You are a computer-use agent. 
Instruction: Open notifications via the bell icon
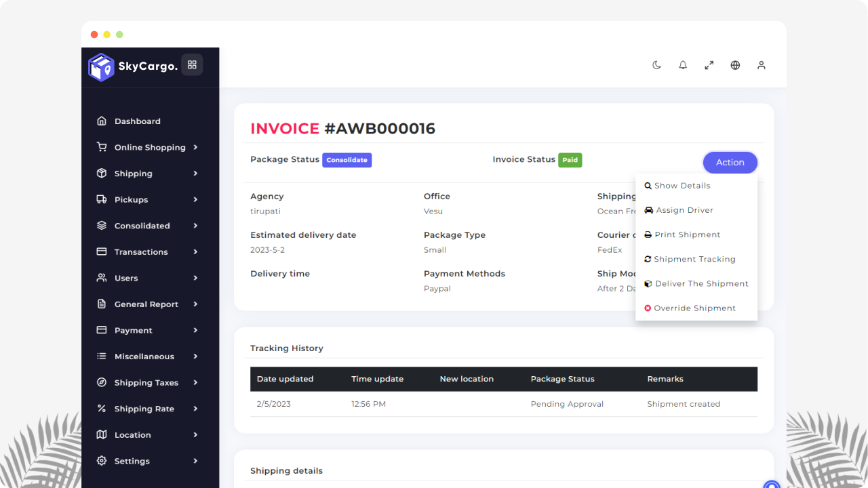[x=683, y=64]
